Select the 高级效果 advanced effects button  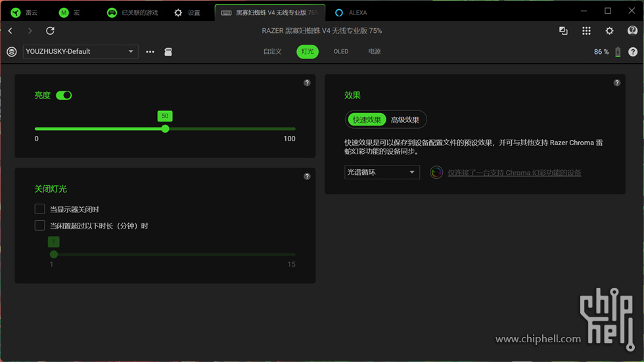click(x=405, y=120)
